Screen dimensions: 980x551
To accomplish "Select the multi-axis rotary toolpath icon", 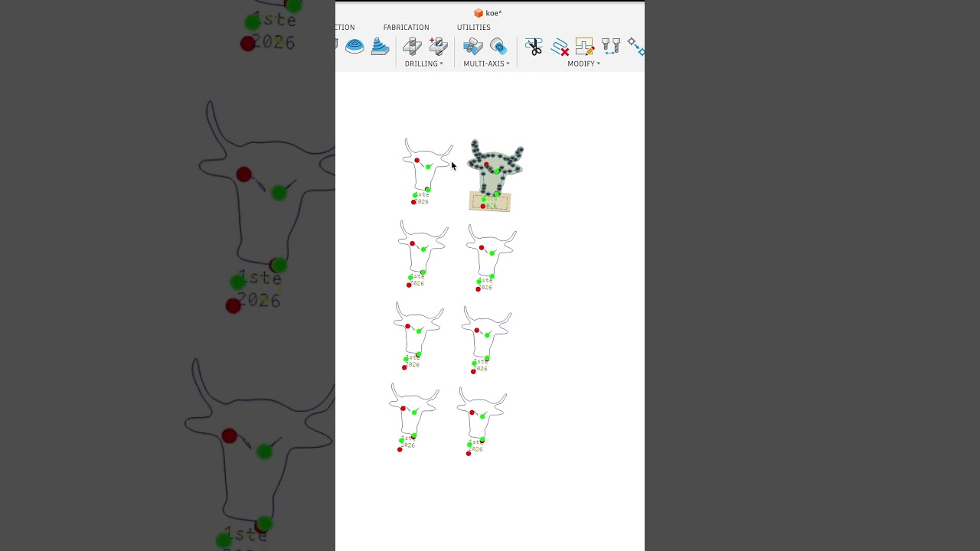I will coord(498,47).
